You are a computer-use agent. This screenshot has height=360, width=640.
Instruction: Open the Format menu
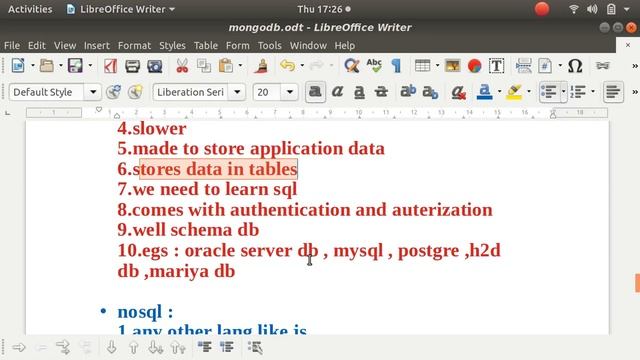click(134, 46)
